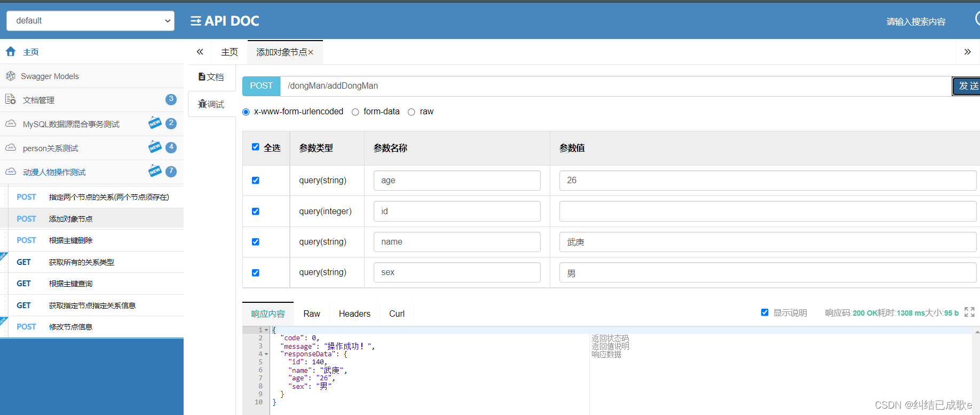Viewport: 980px width, 415px height.
Task: Click the age parameter name field
Action: 457,181
